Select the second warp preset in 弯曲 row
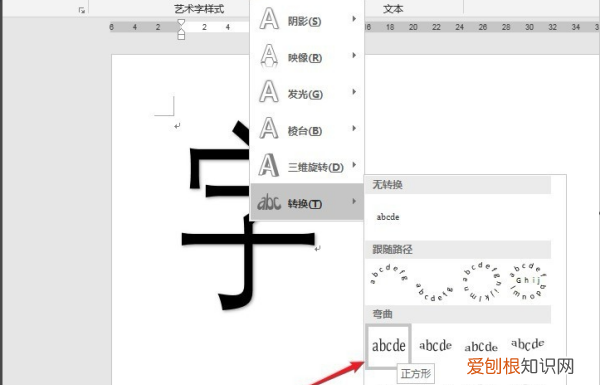 [435, 346]
